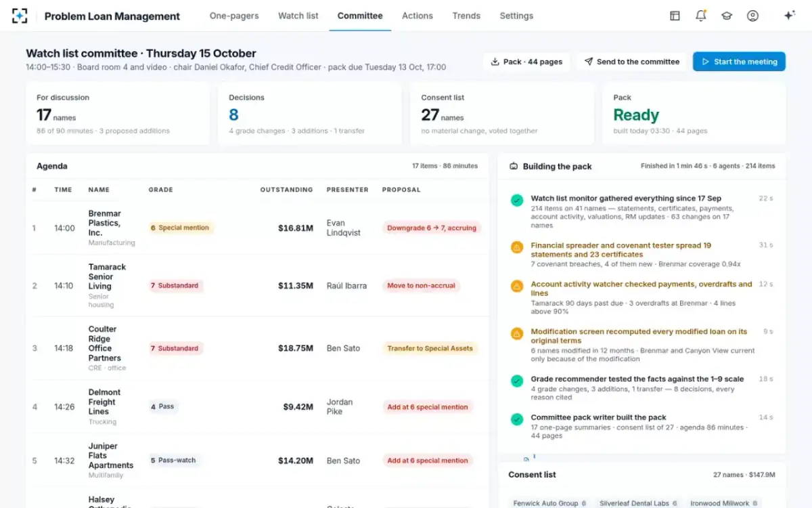Open the notifications bell

[700, 16]
